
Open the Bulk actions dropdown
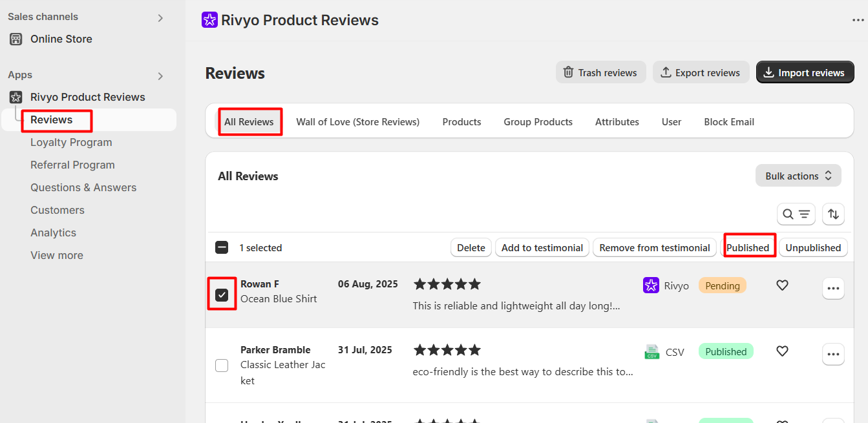tap(798, 176)
